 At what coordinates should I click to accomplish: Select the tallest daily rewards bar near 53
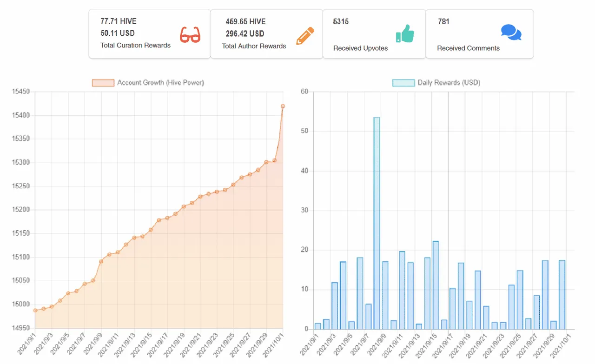(x=377, y=223)
